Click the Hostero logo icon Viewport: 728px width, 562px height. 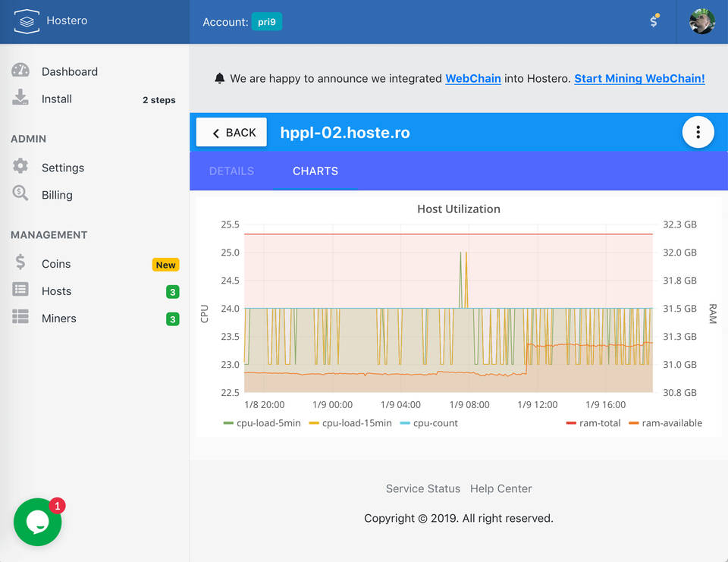[26, 21]
